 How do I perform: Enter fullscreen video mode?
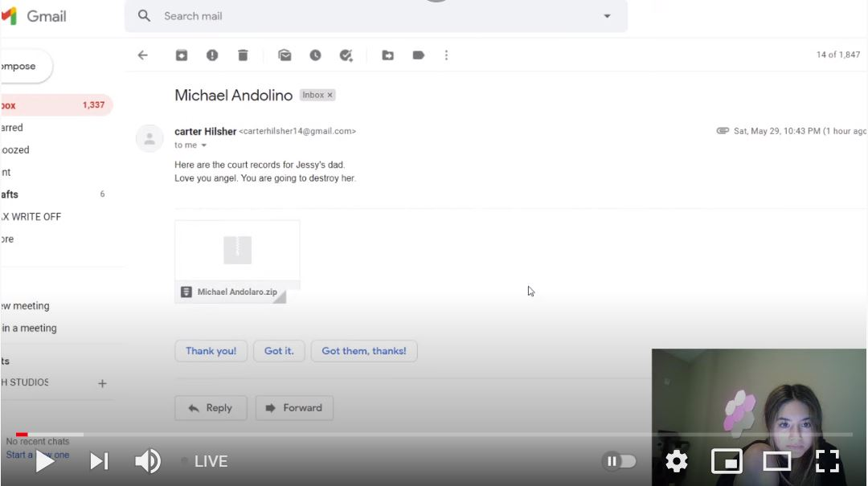click(827, 461)
